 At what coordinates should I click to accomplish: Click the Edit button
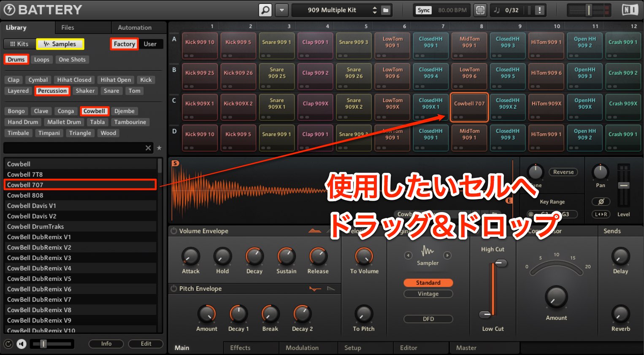tap(146, 344)
